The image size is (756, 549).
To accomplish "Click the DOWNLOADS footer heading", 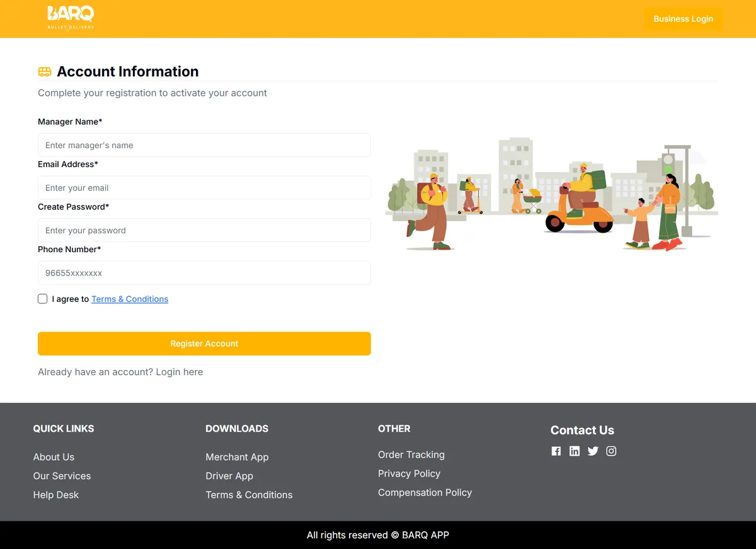I will tap(237, 429).
